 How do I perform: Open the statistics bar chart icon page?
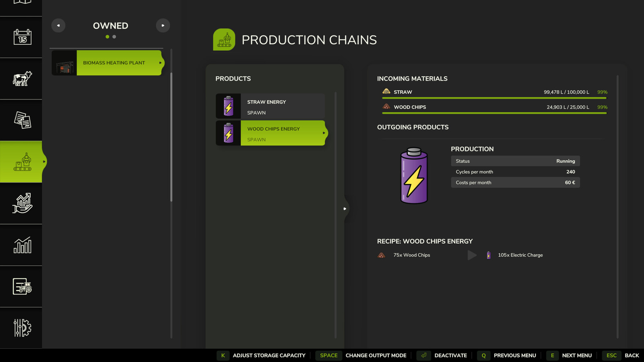[x=22, y=245]
